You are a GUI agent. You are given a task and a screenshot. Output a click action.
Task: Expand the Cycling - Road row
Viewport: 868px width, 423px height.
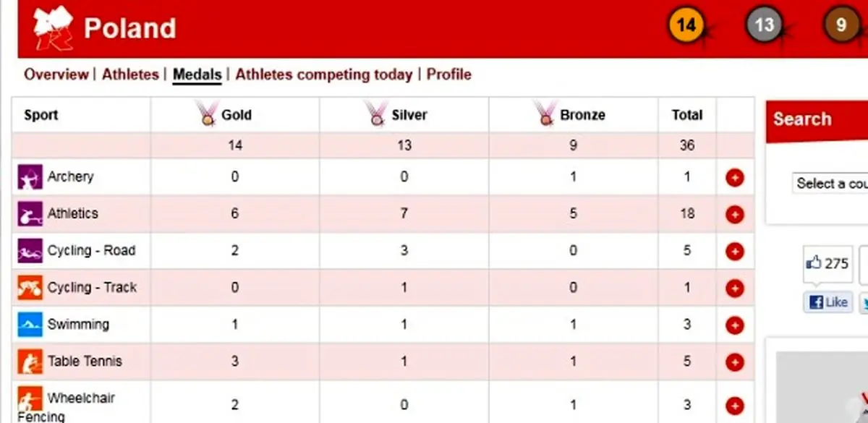(x=734, y=251)
